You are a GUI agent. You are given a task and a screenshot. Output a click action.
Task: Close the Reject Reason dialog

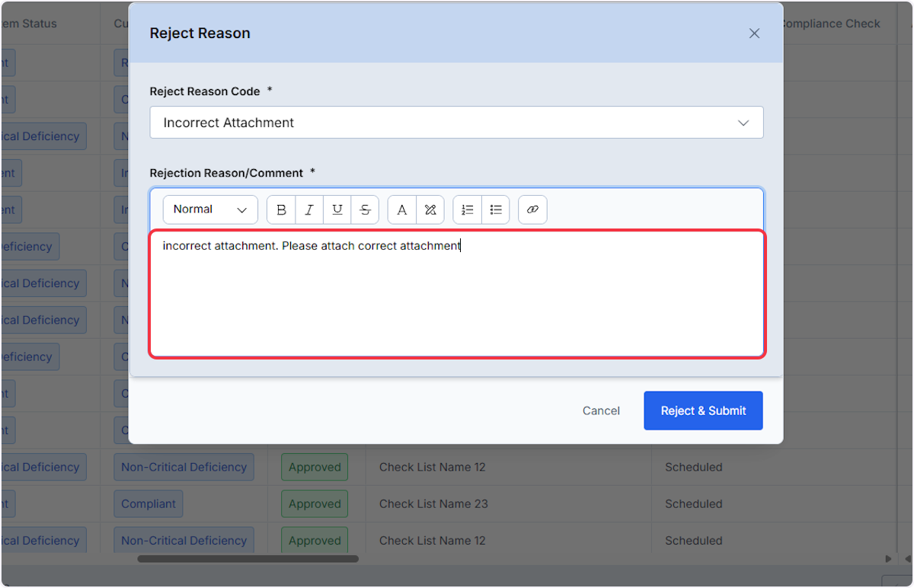coord(754,34)
